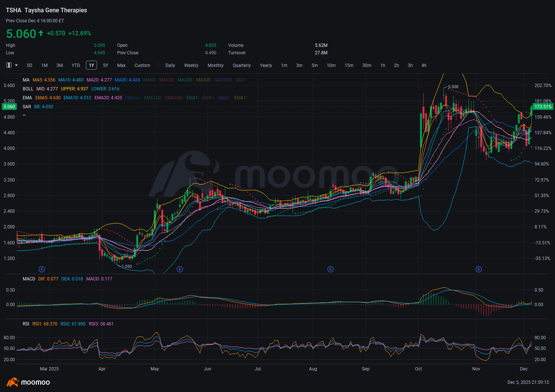
Task: Switch to the YTD range
Action: click(x=76, y=65)
